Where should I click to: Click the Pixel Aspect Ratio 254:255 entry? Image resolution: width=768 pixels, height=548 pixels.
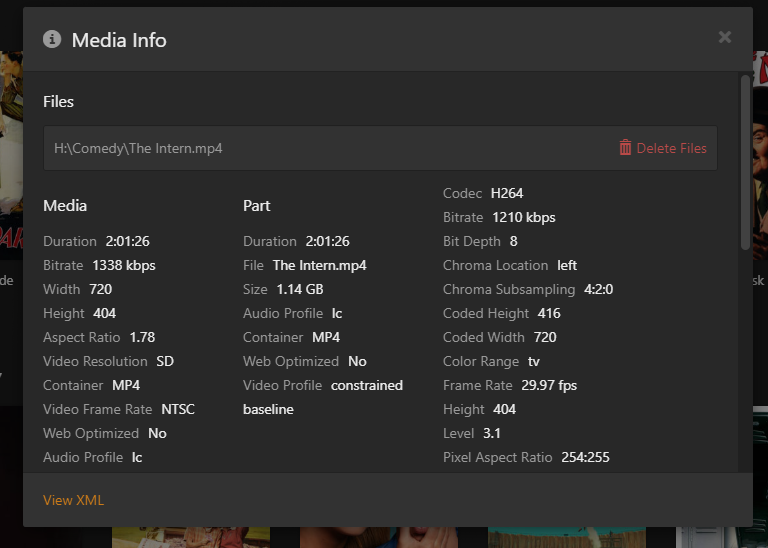pyautogui.click(x=526, y=457)
